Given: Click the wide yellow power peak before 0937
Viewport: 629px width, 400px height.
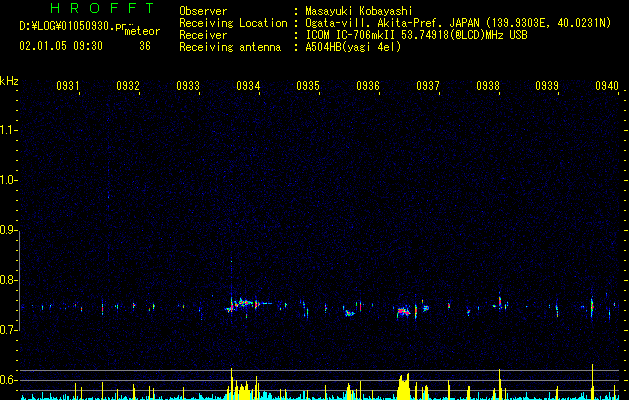Looking at the screenshot, I should (x=404, y=386).
